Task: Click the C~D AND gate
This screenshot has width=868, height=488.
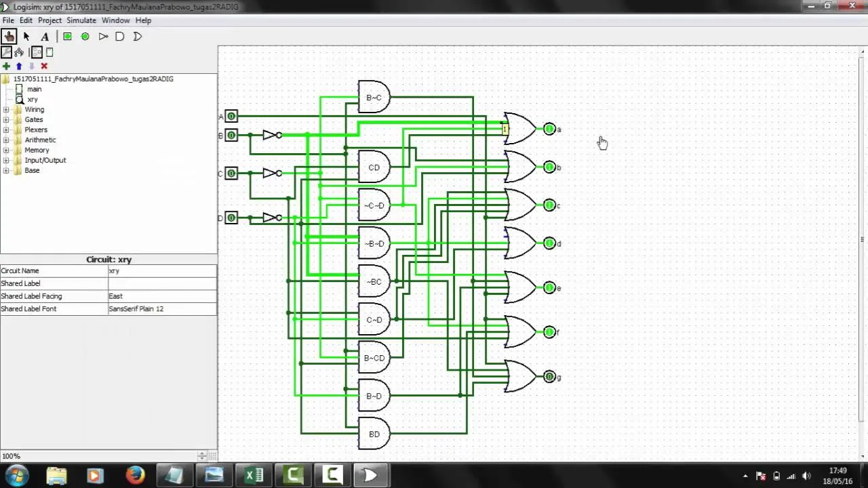Action: coord(374,319)
